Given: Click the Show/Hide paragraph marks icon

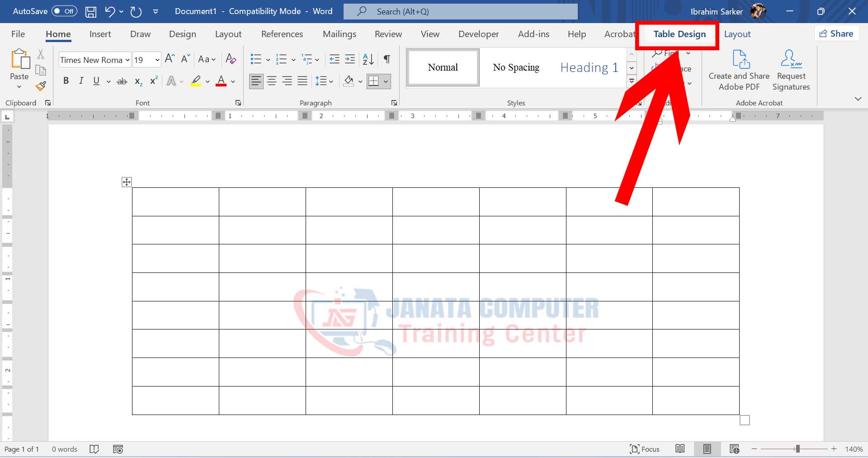Looking at the screenshot, I should (387, 59).
